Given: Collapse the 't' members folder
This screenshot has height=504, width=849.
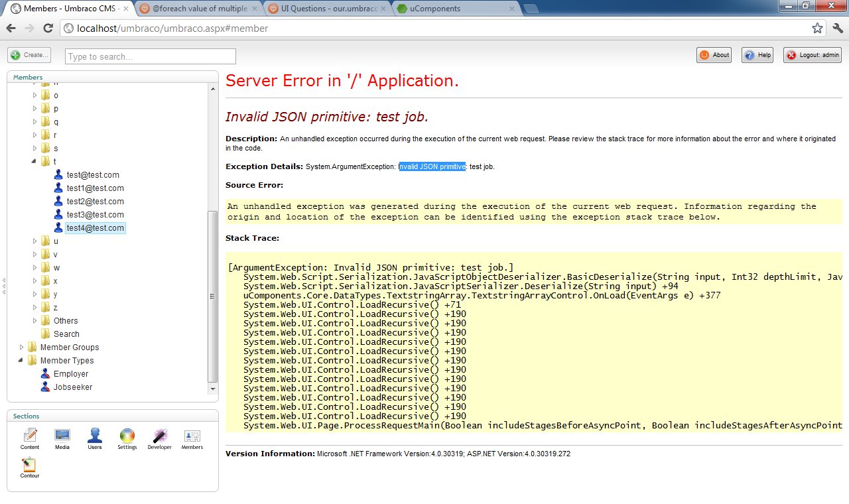Looking at the screenshot, I should (35, 162).
